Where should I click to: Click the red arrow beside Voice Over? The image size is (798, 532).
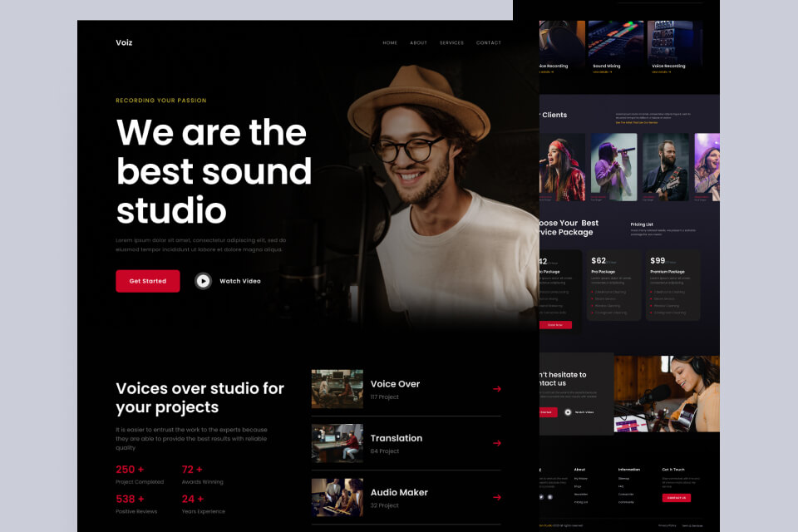(496, 389)
